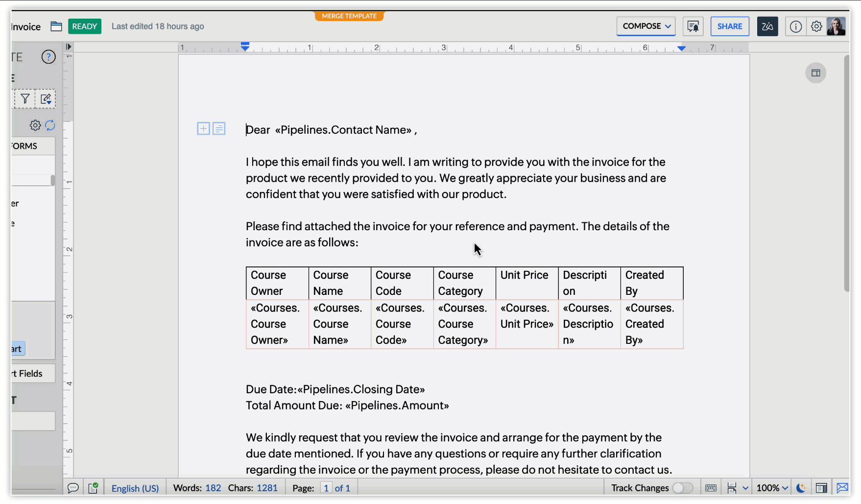Screen dimensions: 861x504
Task: Open the gear icon in the side panel
Action: (35, 125)
